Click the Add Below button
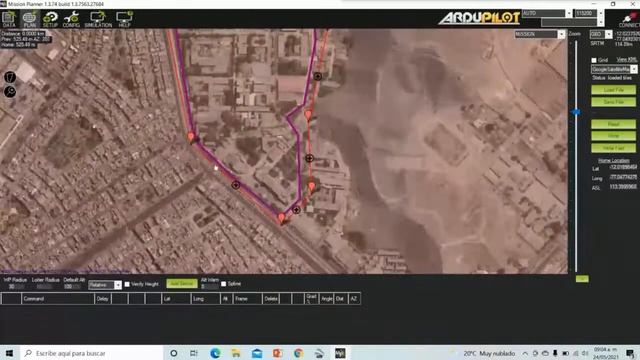The image size is (640, 360). pos(182,284)
